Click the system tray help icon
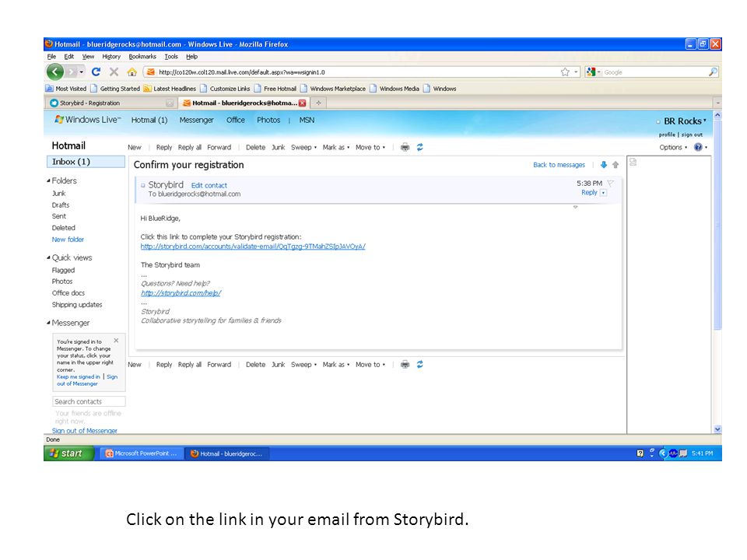This screenshot has height=560, width=747. (x=640, y=453)
